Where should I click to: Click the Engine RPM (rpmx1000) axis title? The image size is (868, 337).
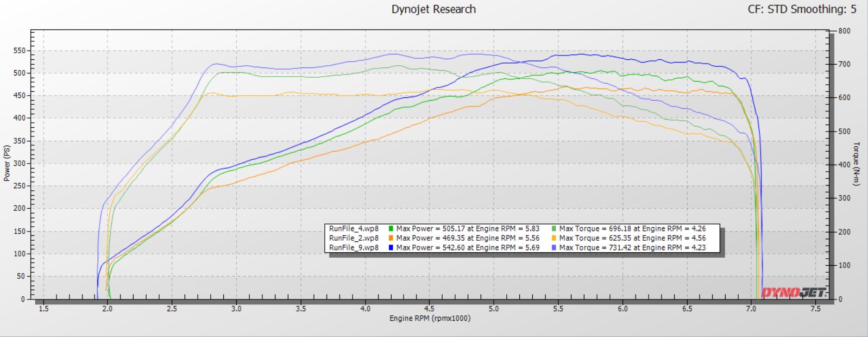pyautogui.click(x=430, y=319)
